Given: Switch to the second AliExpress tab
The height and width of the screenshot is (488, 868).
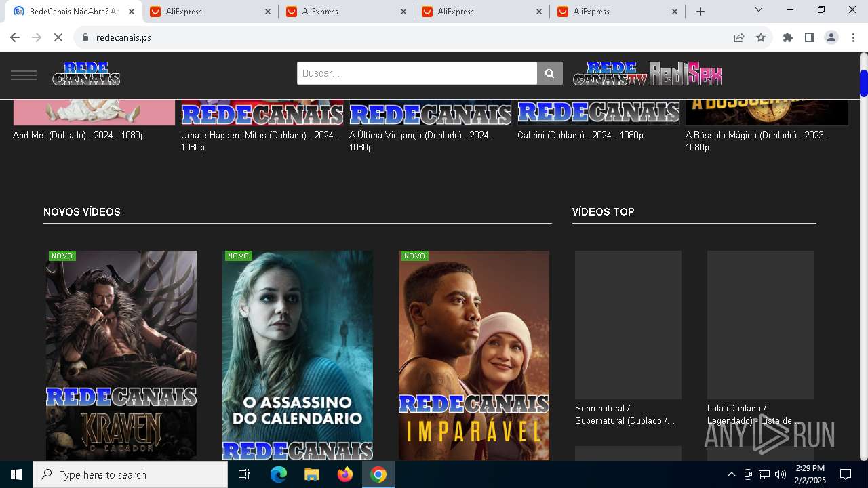Looking at the screenshot, I should tap(346, 12).
